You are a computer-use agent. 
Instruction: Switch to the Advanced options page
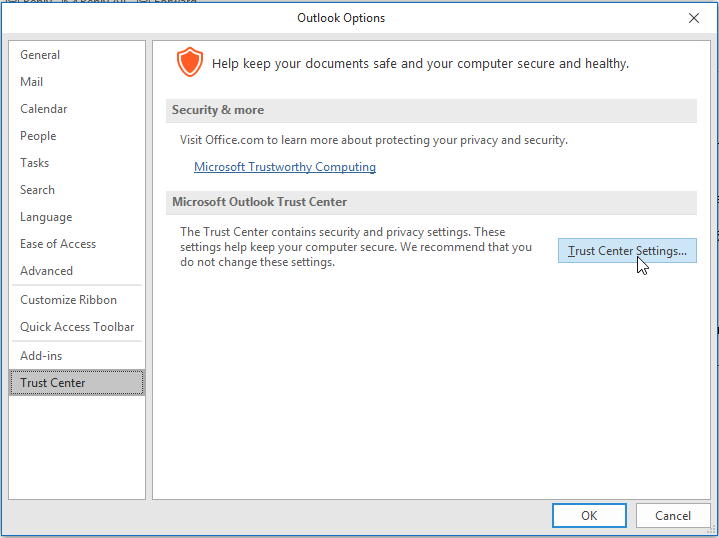point(46,271)
